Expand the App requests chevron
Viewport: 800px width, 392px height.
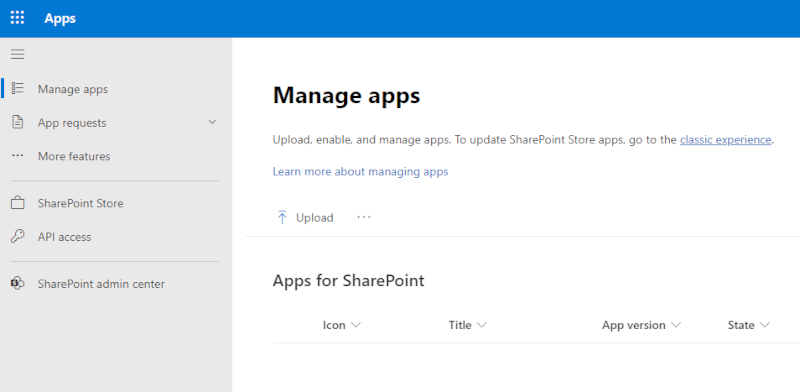212,122
